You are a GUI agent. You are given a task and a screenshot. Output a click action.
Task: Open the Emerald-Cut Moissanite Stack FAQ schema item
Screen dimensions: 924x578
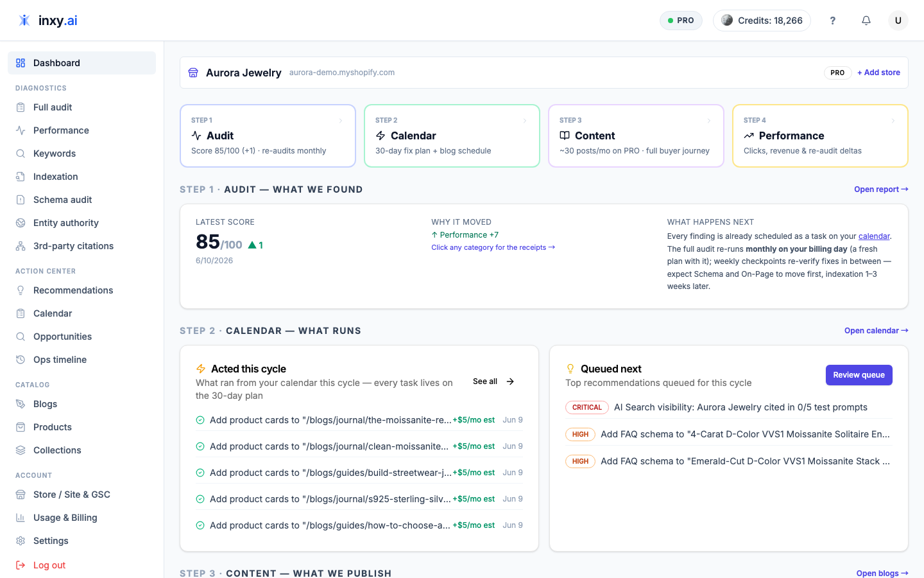point(729,461)
